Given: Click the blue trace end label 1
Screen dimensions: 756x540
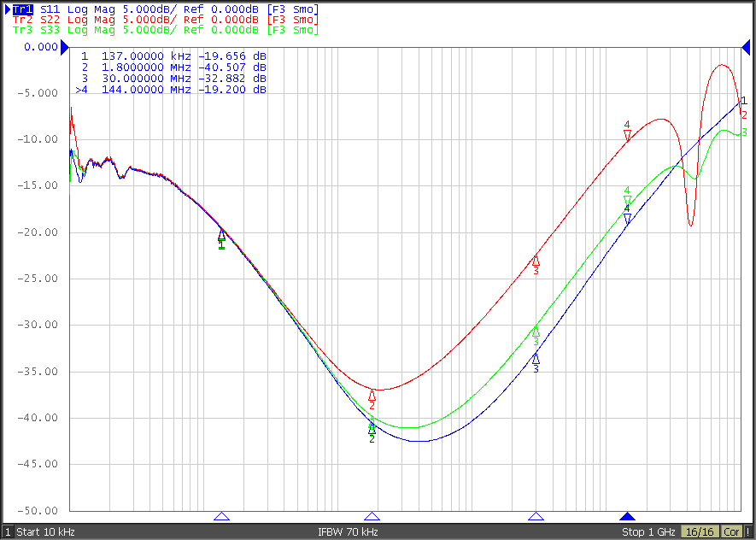Looking at the screenshot, I should pyautogui.click(x=744, y=101).
